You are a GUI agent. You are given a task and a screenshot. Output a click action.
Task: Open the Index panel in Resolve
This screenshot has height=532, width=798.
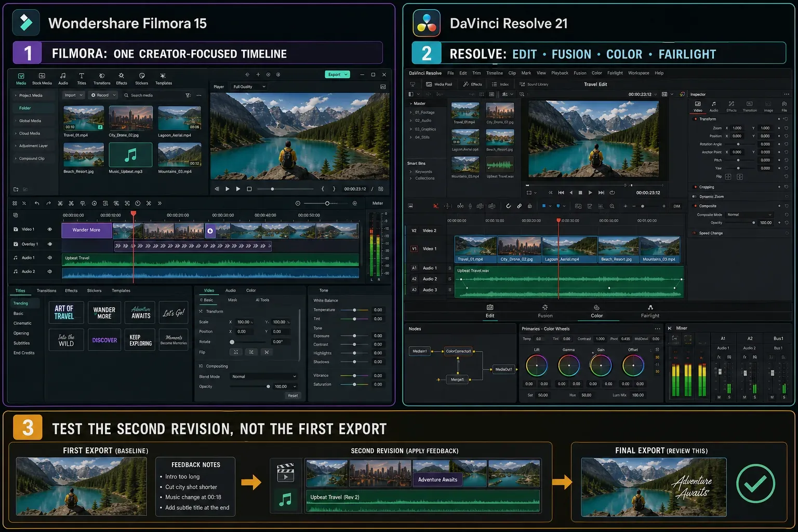(x=500, y=84)
